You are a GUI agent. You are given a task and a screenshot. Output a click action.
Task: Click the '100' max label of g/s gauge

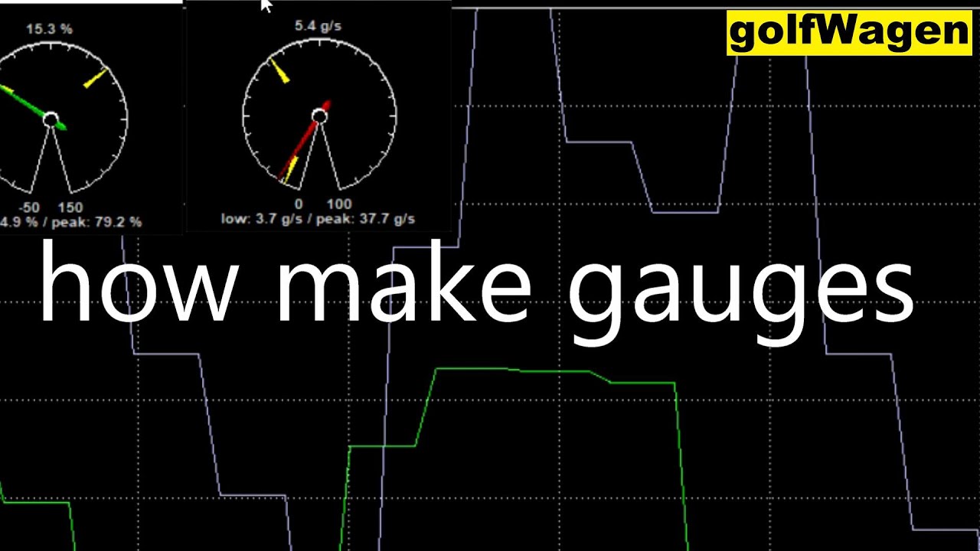coord(338,204)
